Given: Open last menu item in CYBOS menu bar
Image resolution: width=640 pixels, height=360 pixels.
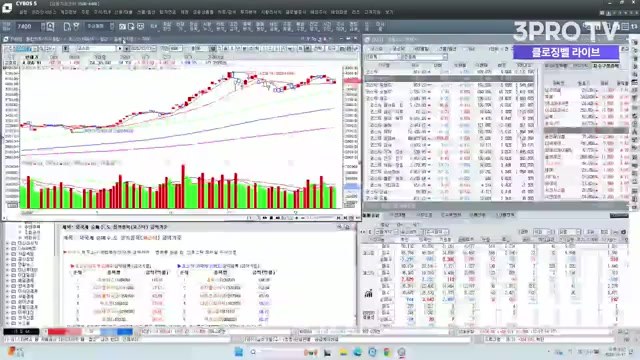Looking at the screenshot, I should point(389,12).
